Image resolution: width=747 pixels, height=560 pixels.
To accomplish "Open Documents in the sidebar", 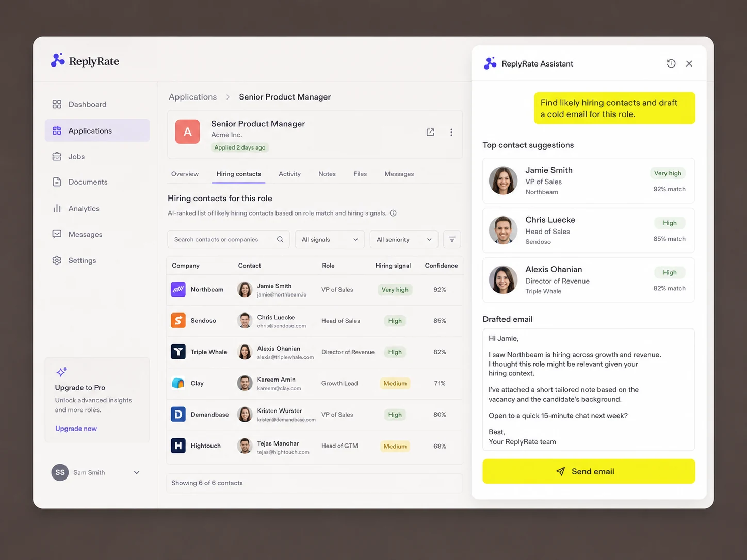I will (x=97, y=182).
